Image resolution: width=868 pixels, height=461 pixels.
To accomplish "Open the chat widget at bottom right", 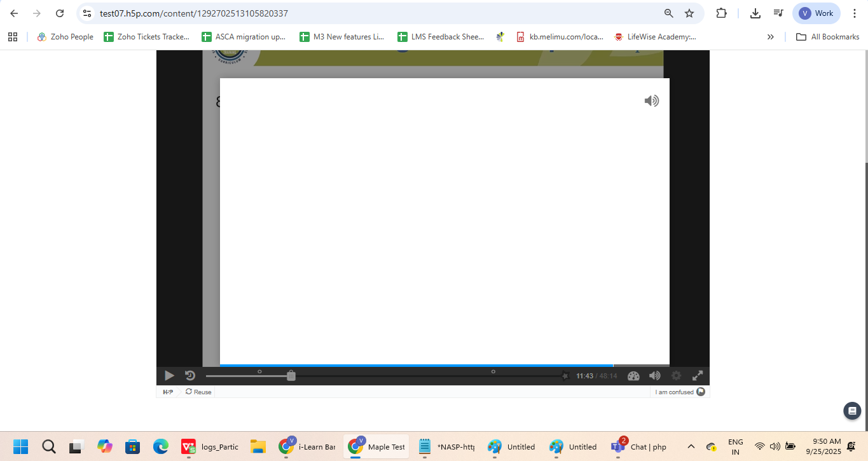I will coord(851,411).
